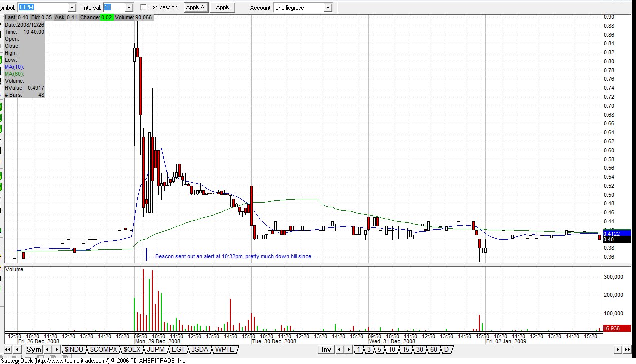Click the blue annotation marker bar
The width and height of the screenshot is (636, 364).
click(146, 254)
